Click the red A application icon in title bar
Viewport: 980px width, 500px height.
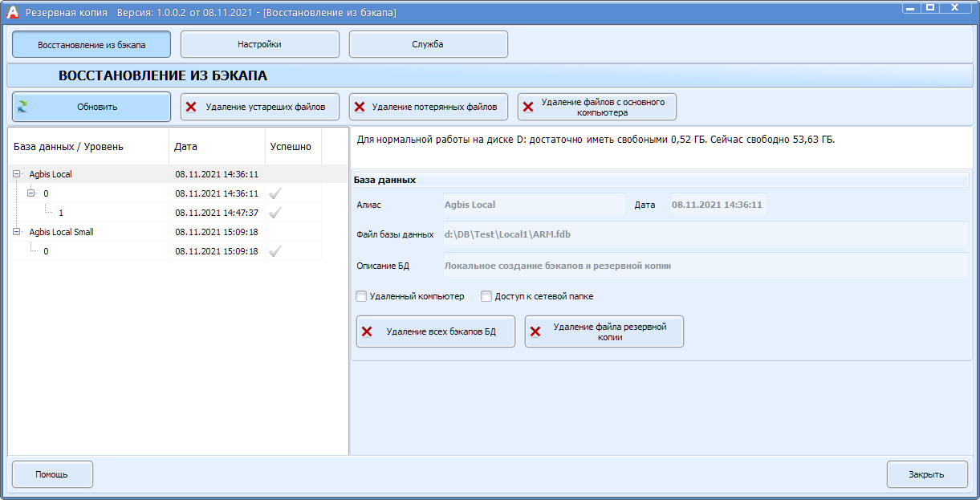click(x=12, y=12)
